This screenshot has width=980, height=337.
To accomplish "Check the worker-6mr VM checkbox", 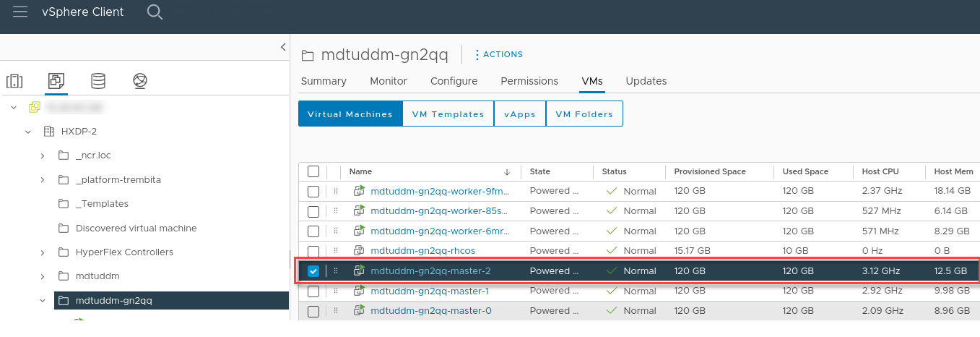I will tap(313, 231).
